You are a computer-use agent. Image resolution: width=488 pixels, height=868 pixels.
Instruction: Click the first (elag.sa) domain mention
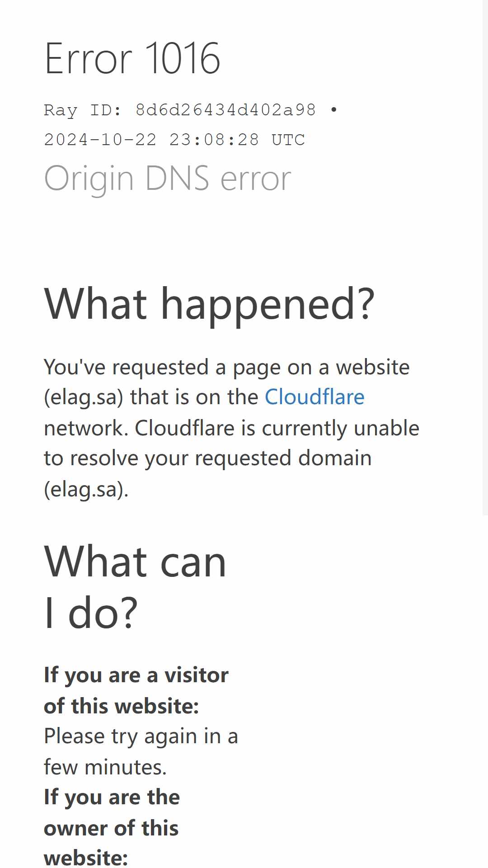click(84, 397)
